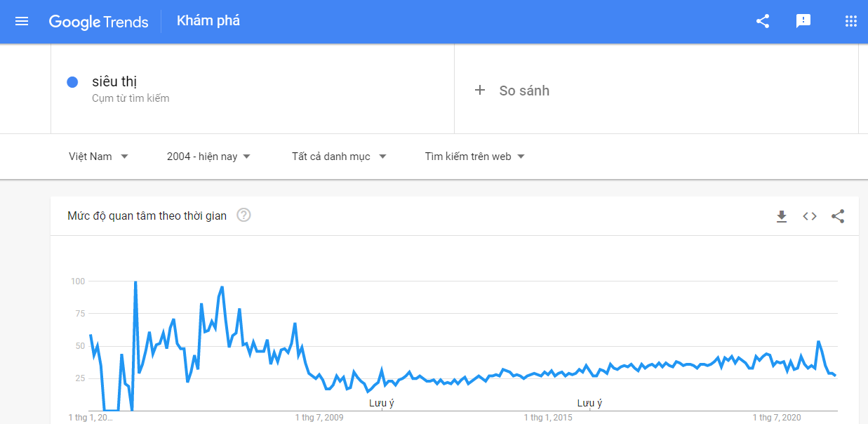Viewport: 868px width, 424px height.
Task: Click the plus icon beside So sánh
Action: 480,90
